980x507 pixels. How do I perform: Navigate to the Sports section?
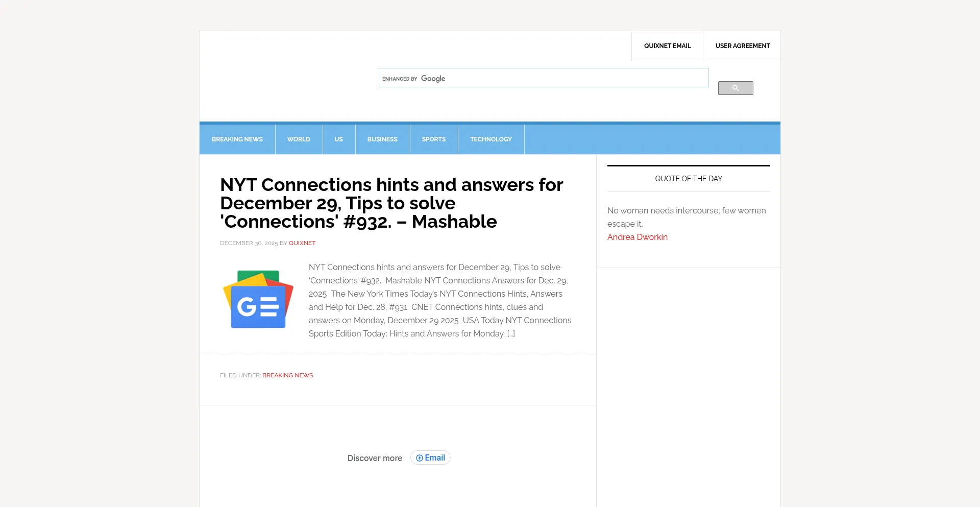click(433, 139)
